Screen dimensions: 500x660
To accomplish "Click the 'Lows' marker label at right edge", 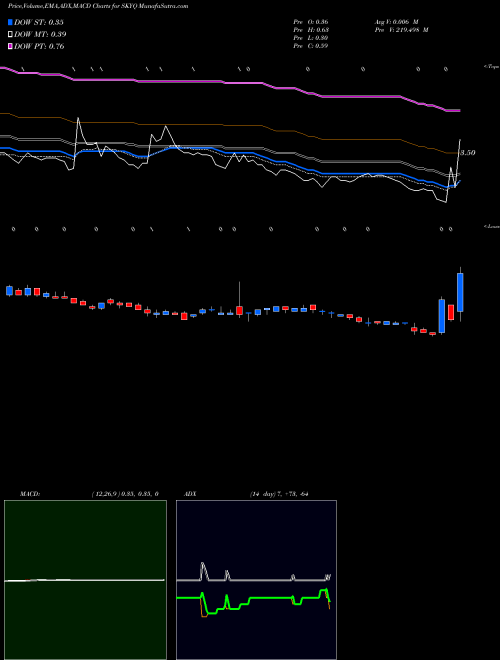I will [492, 226].
